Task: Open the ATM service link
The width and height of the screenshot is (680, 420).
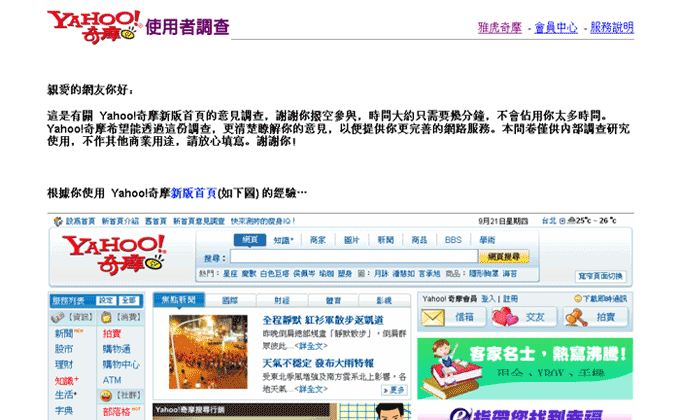Action: pyautogui.click(x=112, y=380)
